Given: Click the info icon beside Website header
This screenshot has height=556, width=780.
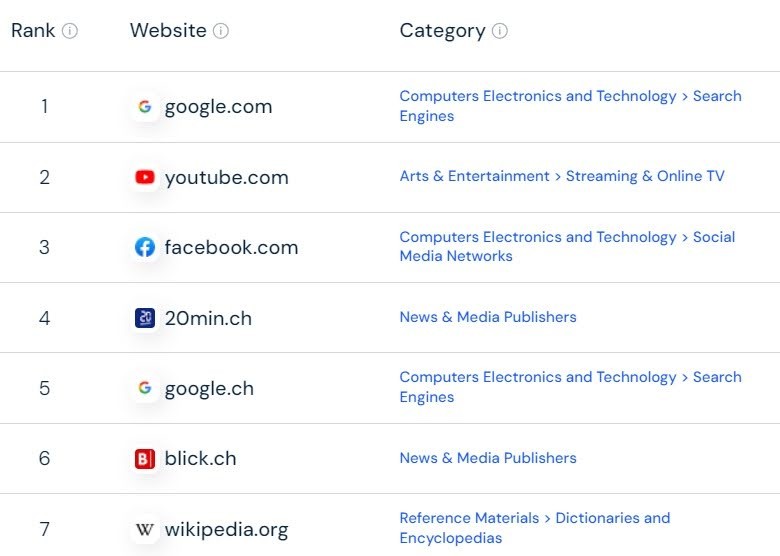Looking at the screenshot, I should (x=221, y=31).
